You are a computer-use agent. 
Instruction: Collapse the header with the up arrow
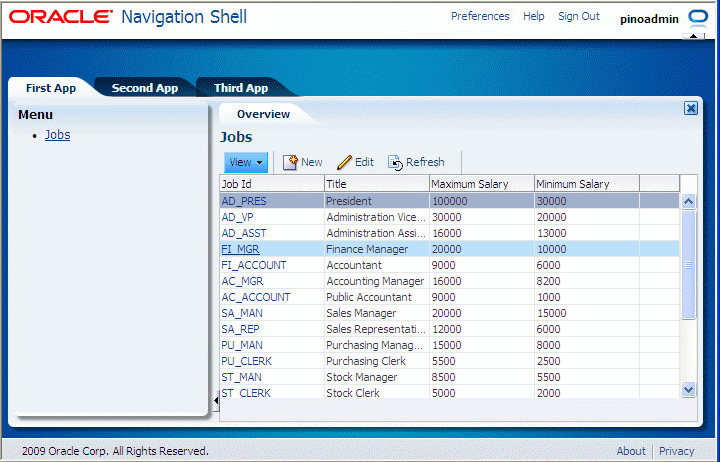tap(693, 36)
